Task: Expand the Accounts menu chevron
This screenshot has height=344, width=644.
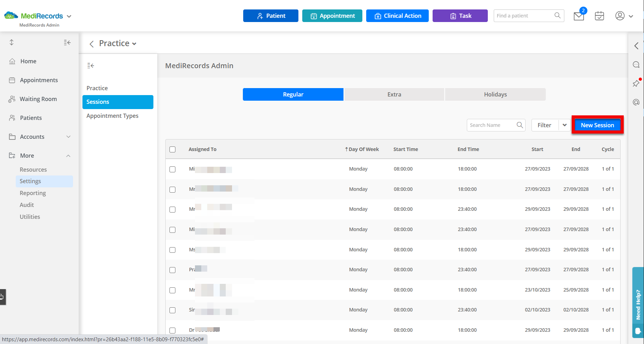Action: point(68,137)
